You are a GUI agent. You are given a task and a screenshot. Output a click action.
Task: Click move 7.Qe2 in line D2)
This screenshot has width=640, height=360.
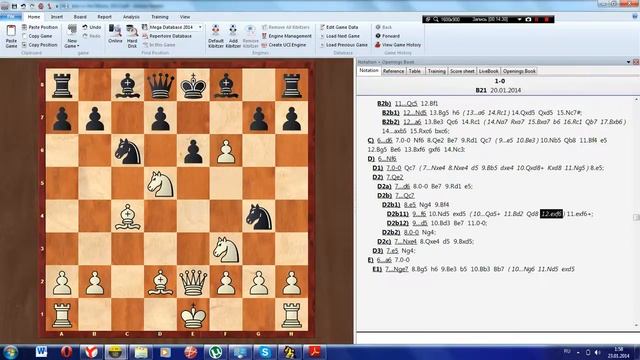395,177
